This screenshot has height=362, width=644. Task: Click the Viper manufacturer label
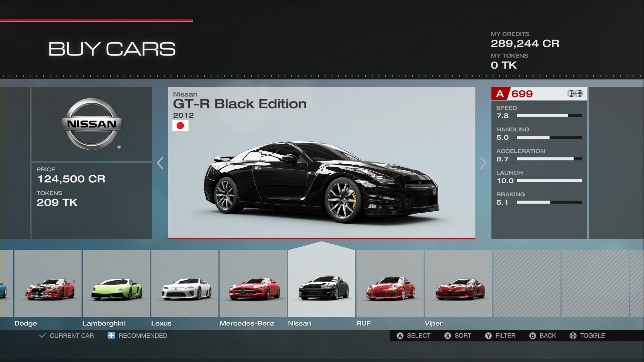click(434, 323)
